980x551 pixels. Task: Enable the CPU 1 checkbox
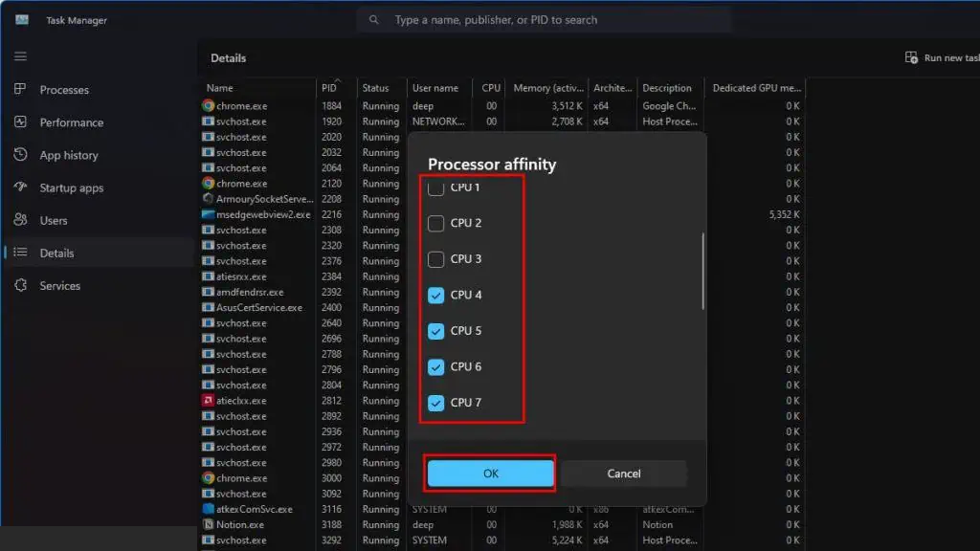(435, 187)
